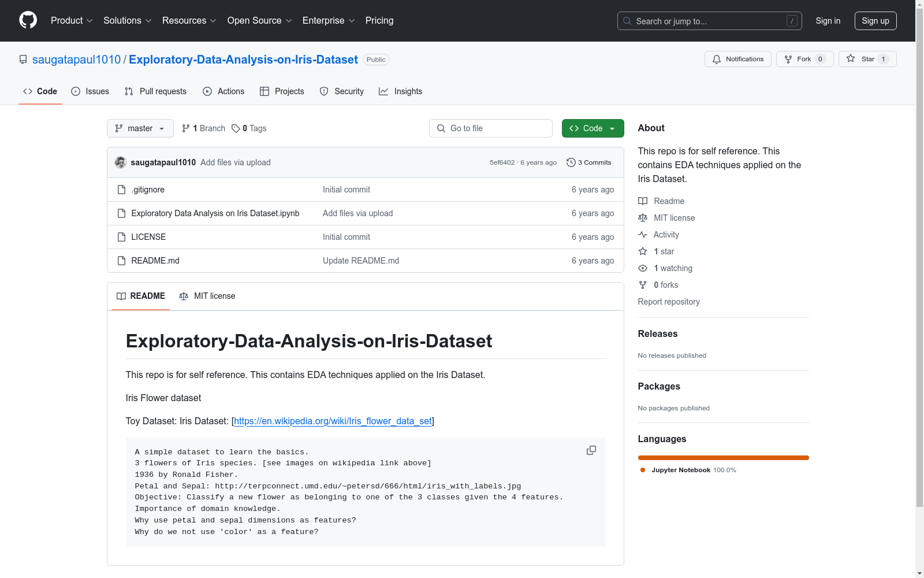Click the tag icon next to Tags
This screenshot has height=578, width=924.
[236, 128]
